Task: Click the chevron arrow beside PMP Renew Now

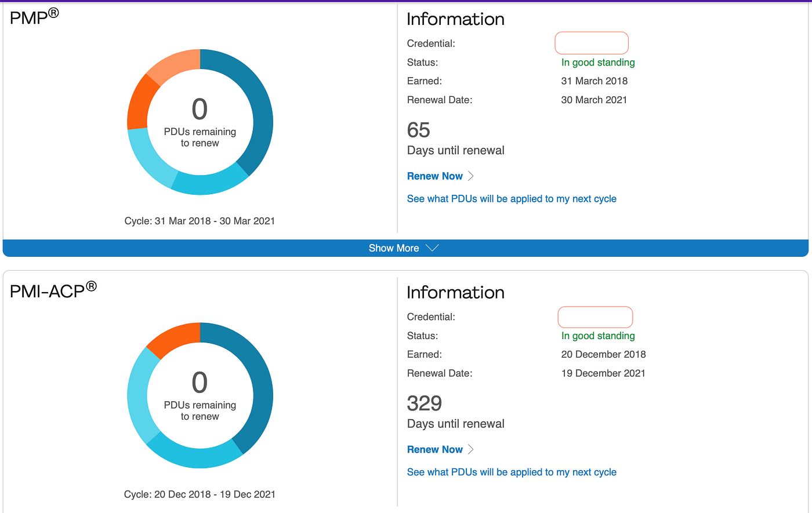Action: click(470, 176)
